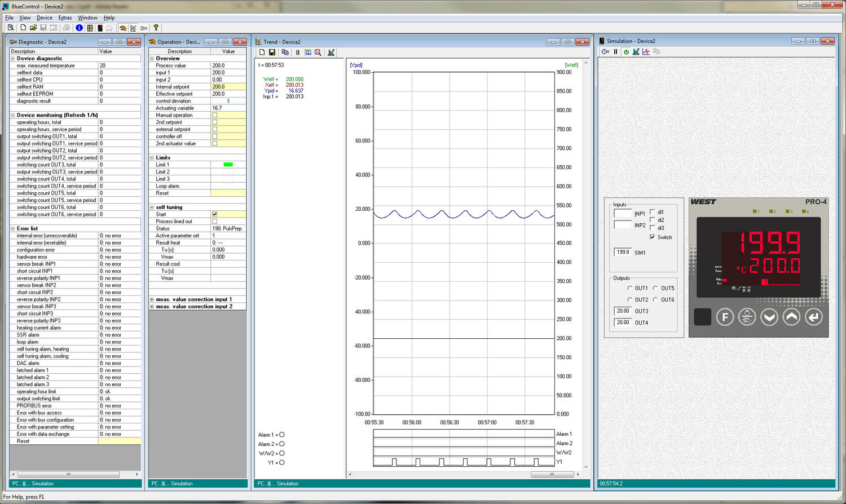Open the Extras menu

click(65, 17)
